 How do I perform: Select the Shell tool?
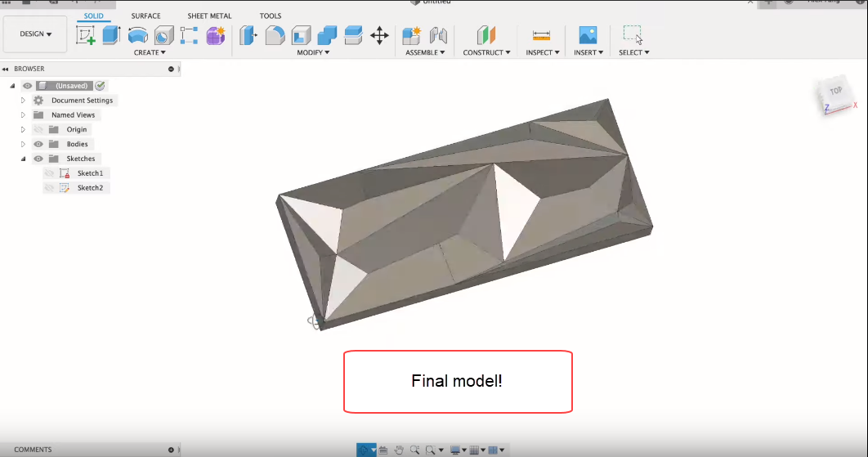pyautogui.click(x=301, y=35)
